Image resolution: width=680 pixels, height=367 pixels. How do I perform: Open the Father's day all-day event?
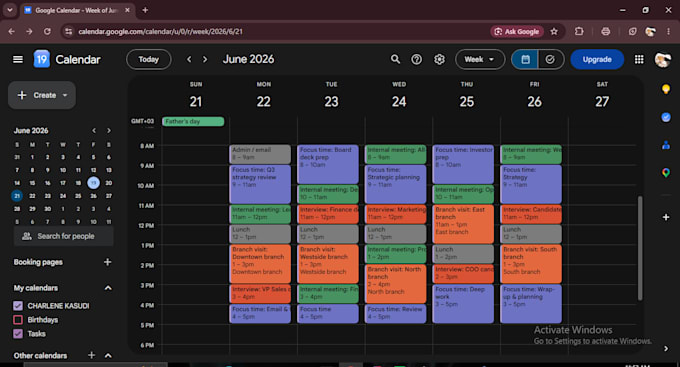coord(193,121)
